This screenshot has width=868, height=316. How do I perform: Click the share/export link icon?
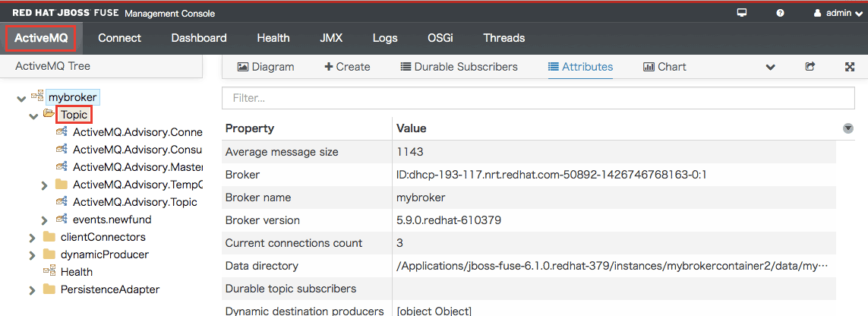coord(810,67)
